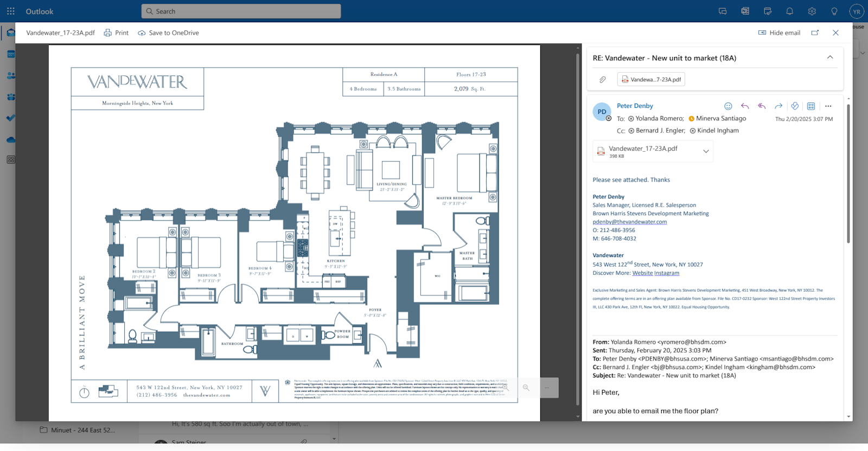Click in the Search box

pyautogui.click(x=241, y=11)
